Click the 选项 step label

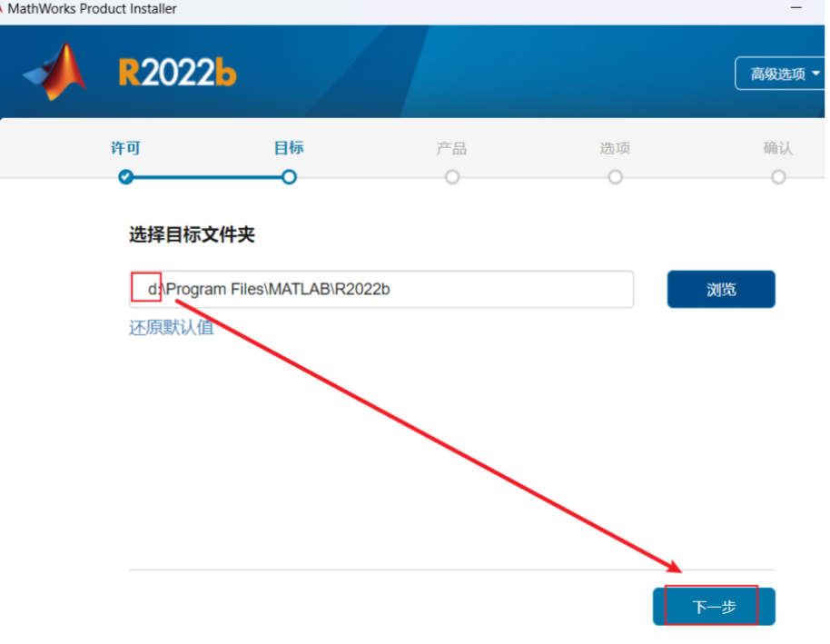615,147
